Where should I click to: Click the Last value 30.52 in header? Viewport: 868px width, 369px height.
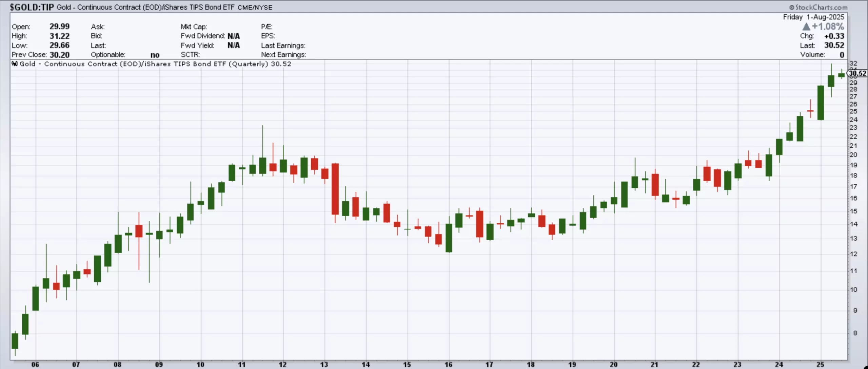834,45
